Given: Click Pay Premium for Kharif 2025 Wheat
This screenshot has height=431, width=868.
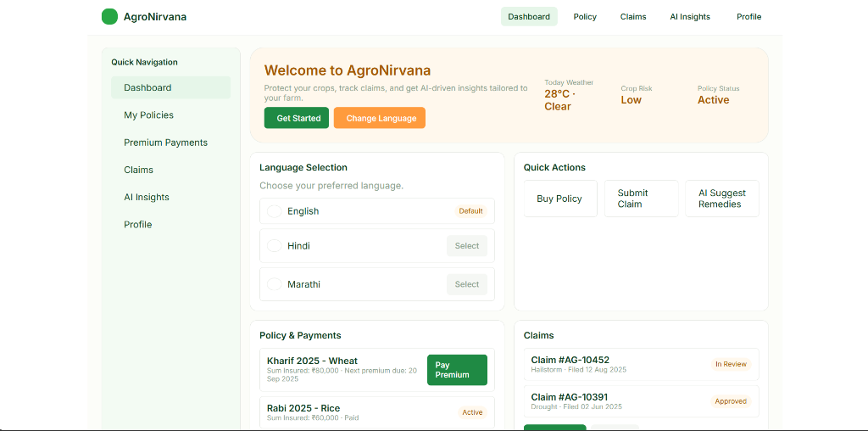Looking at the screenshot, I should click(x=457, y=370).
